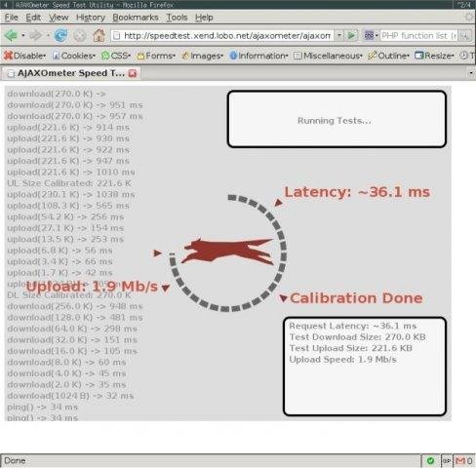Click the Stop loading icon
Screen dimensions: 476x468
[79, 35]
